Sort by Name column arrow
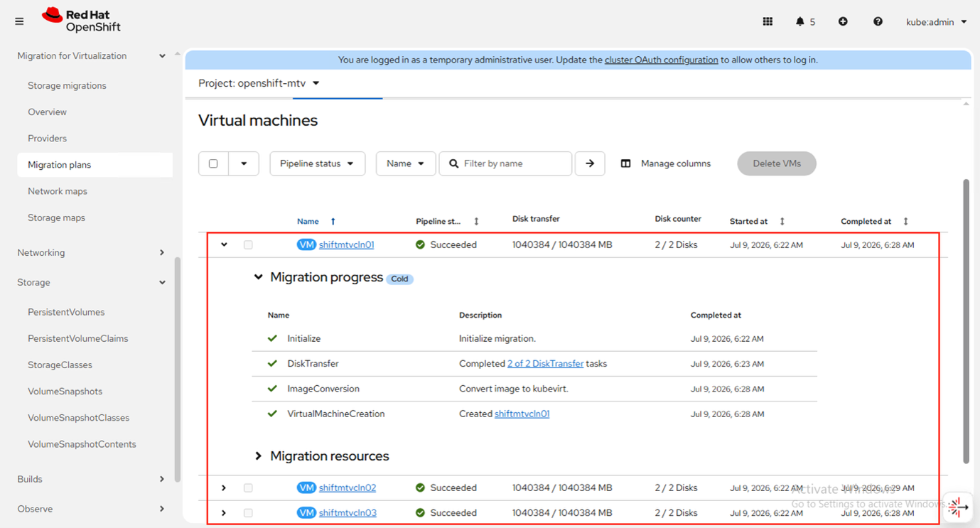 333,222
